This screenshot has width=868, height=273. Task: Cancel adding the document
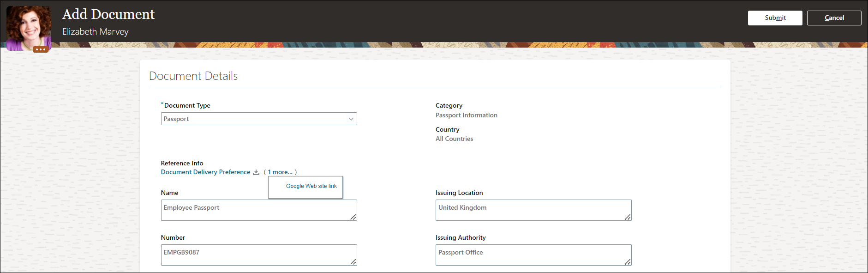(834, 18)
